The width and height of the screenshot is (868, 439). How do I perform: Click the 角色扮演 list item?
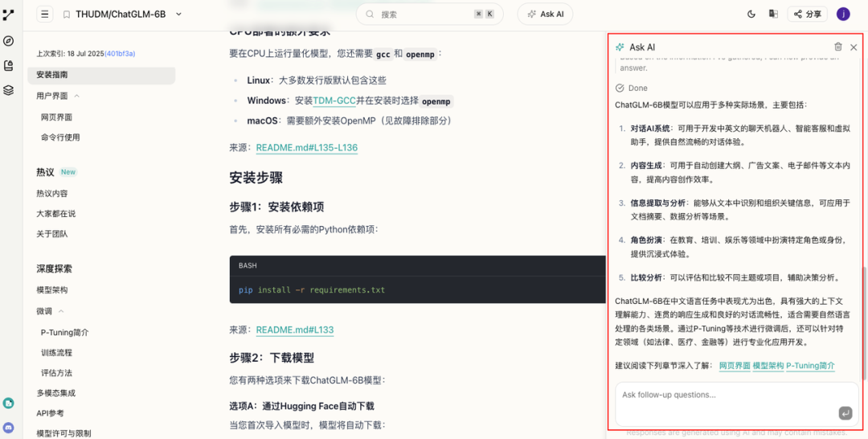[741, 247]
